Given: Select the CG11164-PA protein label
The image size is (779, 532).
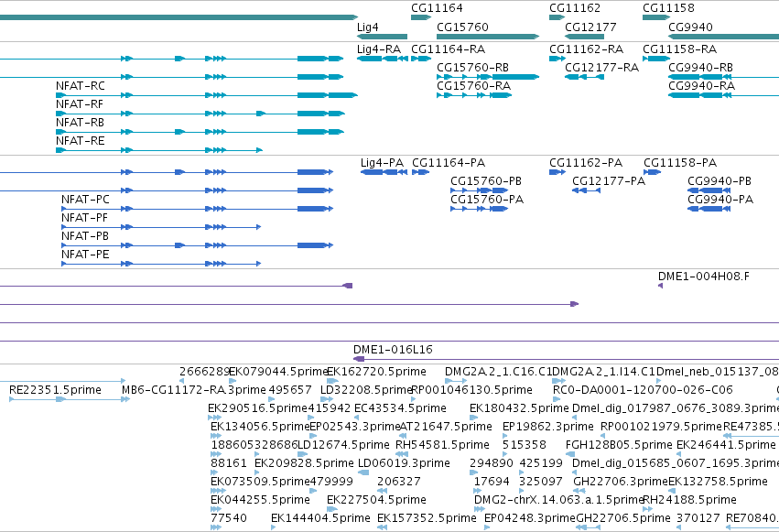Looking at the screenshot, I should [449, 163].
